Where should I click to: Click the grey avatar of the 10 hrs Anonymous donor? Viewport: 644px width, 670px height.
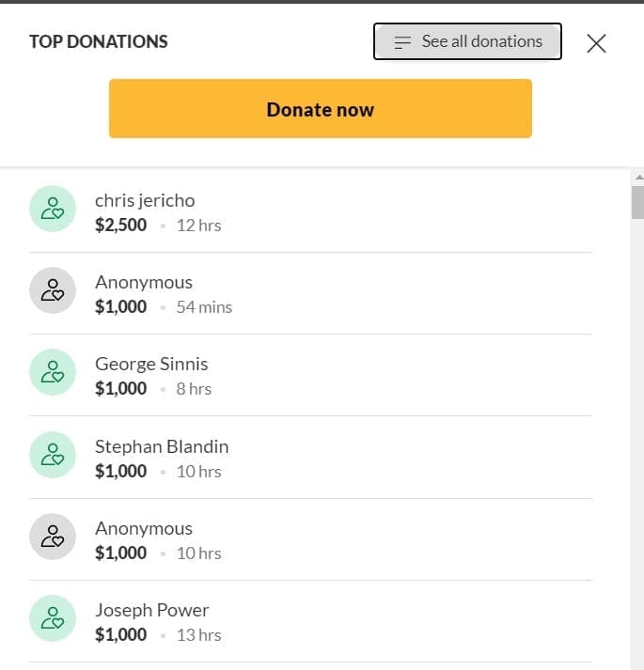click(53, 537)
